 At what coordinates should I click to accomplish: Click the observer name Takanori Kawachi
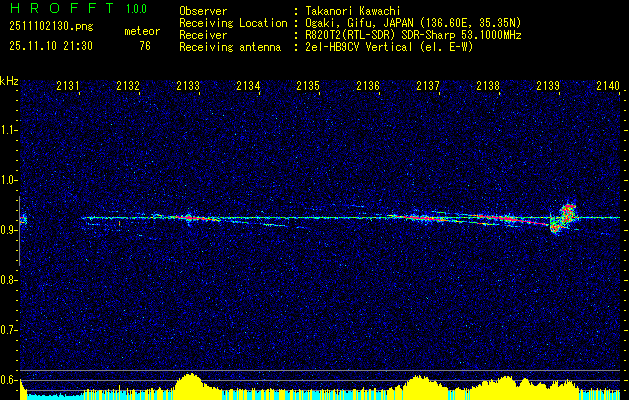pyautogui.click(x=351, y=11)
